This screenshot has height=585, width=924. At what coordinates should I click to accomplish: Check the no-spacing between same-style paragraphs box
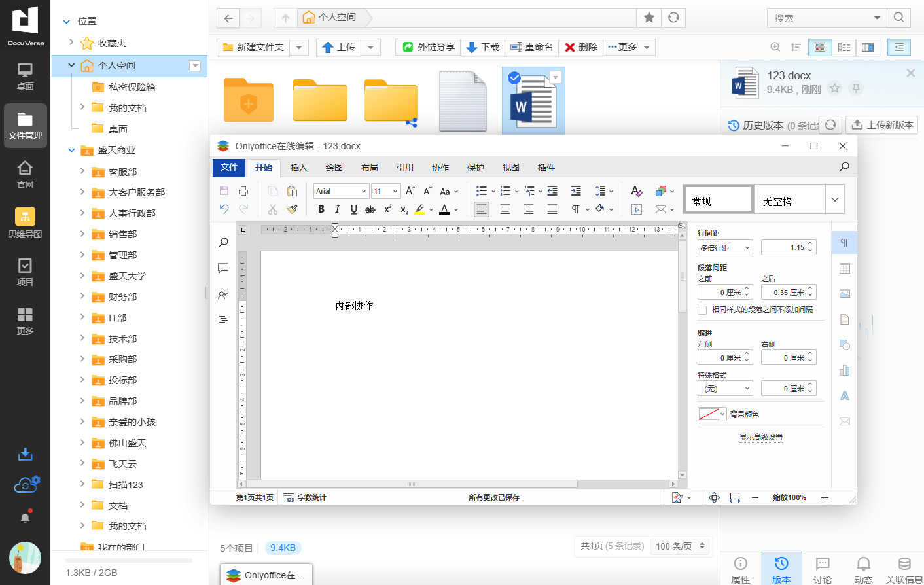702,310
